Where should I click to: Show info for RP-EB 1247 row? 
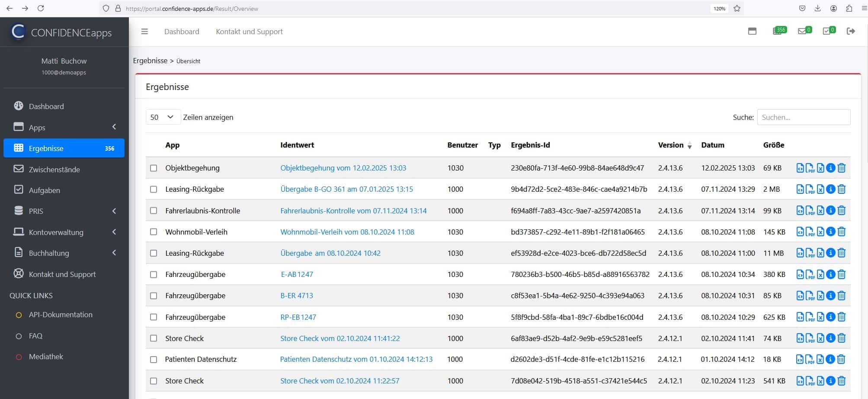tap(830, 317)
